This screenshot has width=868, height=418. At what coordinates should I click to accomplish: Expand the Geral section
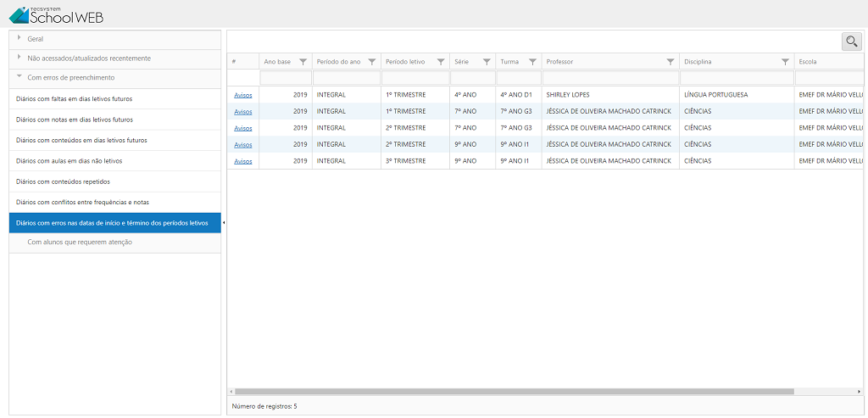pos(35,39)
